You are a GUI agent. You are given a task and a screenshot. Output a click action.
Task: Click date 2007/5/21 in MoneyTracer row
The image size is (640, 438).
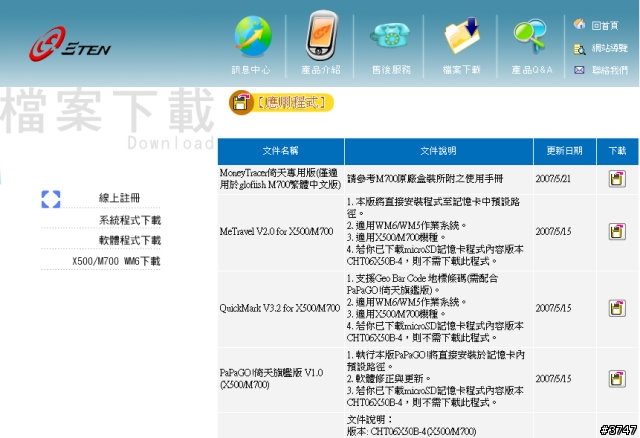[553, 179]
